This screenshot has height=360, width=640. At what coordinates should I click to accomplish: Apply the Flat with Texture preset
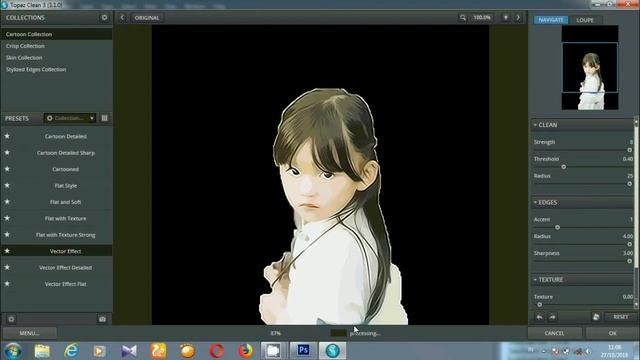click(66, 218)
